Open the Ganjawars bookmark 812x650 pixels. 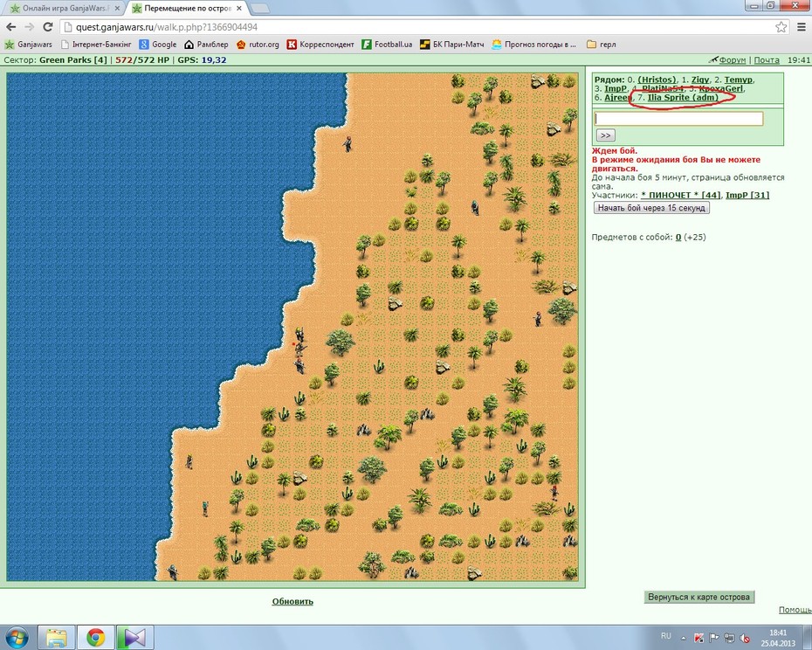tap(29, 45)
